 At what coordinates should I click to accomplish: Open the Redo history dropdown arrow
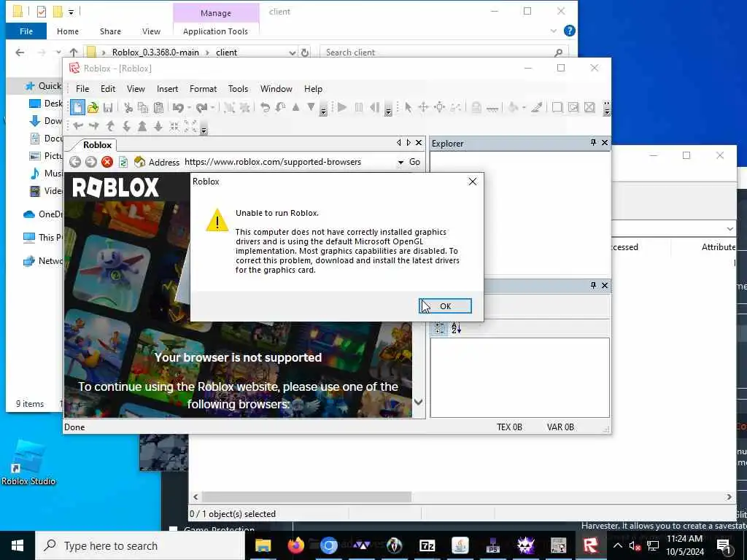tap(212, 108)
